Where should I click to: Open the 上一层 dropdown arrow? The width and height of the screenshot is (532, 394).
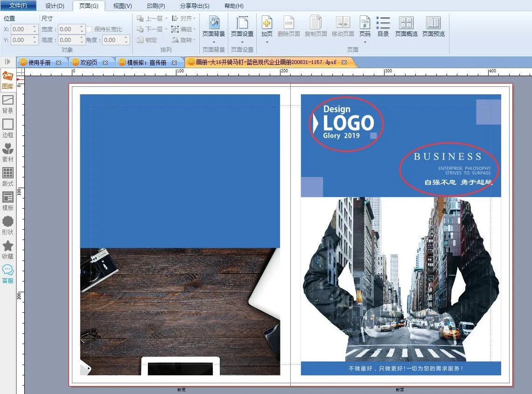166,18
